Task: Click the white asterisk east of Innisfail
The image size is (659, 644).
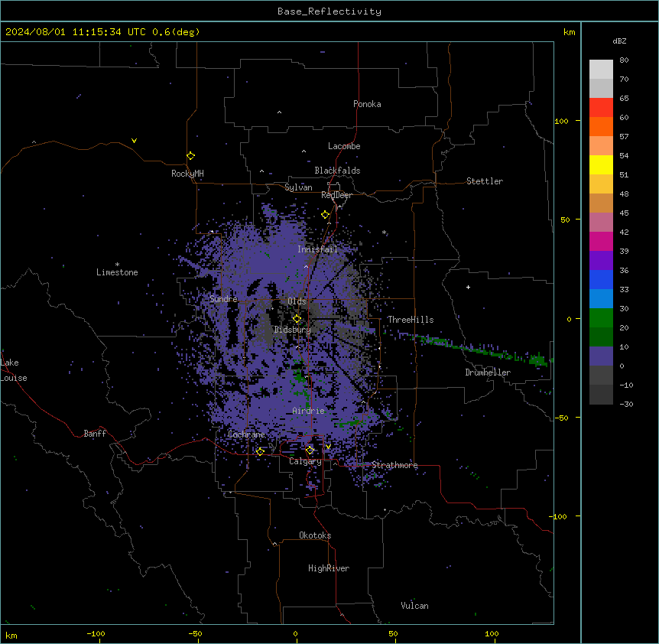Action: tap(384, 232)
